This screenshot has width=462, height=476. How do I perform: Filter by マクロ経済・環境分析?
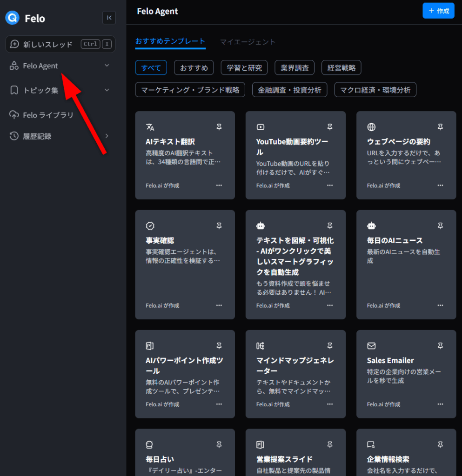tap(375, 90)
